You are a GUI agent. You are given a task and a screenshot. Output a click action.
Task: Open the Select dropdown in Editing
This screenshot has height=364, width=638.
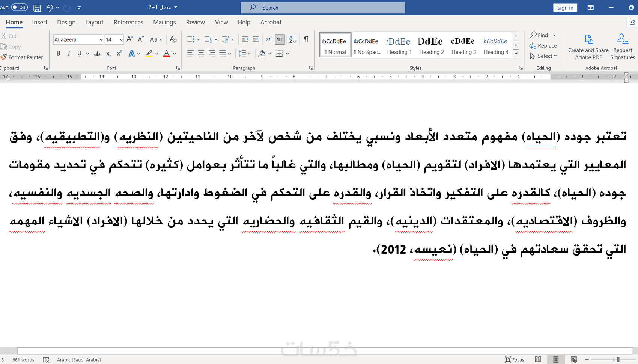click(543, 56)
